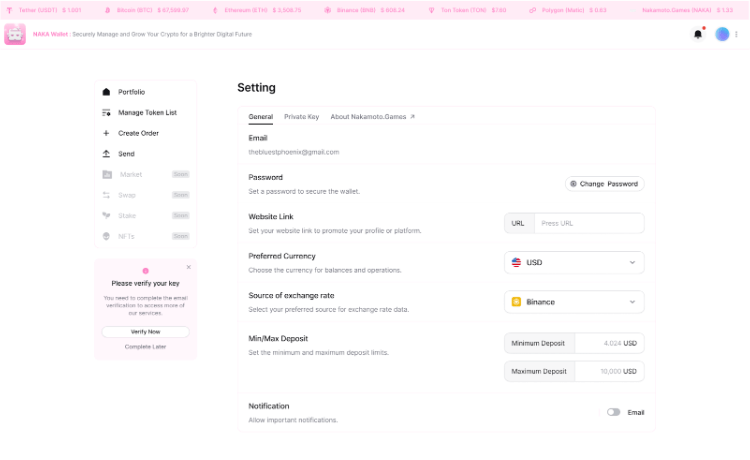Image resolution: width=750 pixels, height=460 pixels.
Task: Open notifications bell icon
Action: (x=698, y=34)
